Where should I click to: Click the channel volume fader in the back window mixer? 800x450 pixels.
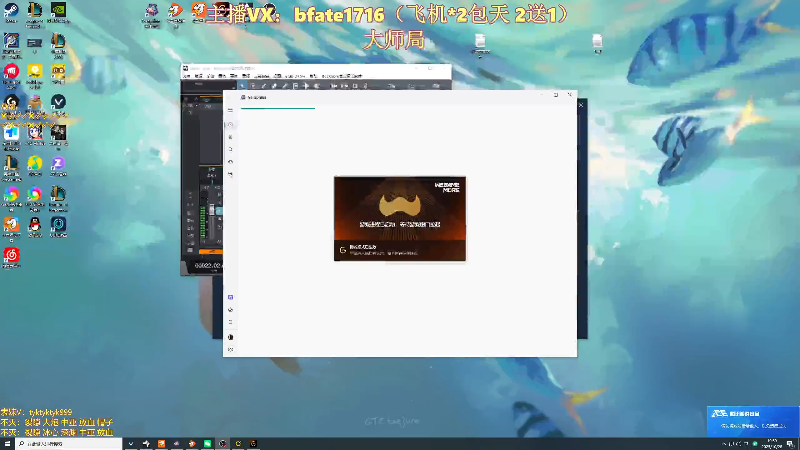[212, 211]
